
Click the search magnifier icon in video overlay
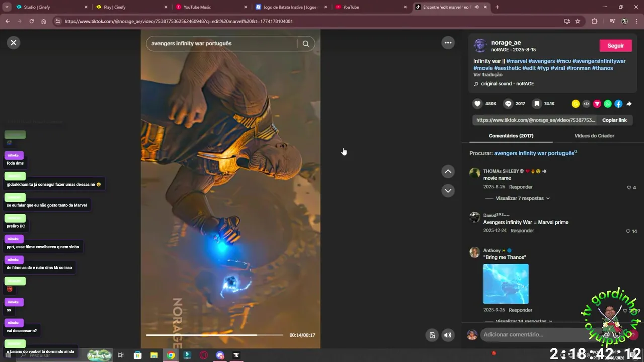point(306,44)
